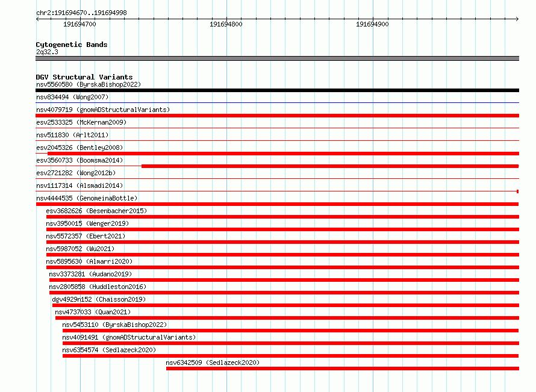Click dgv4929n152 (Chaisson2019) label
The image size is (536, 392).
pos(99,299)
